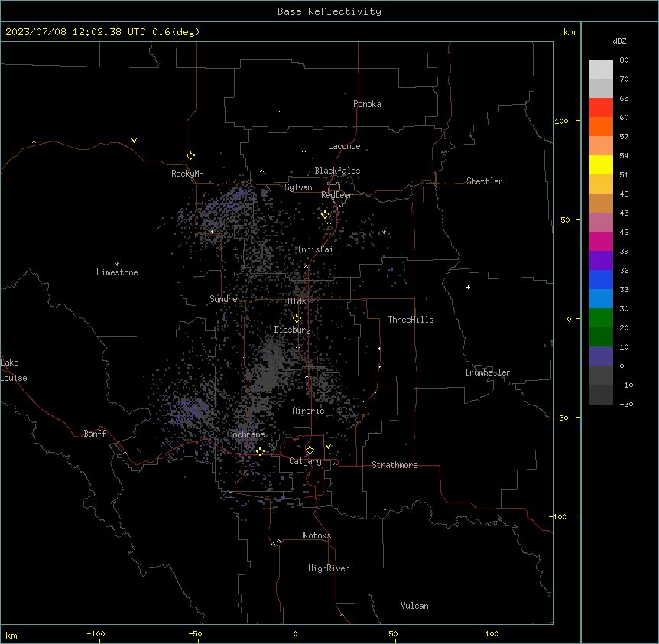659x644 pixels.
Task: Click the ThreeHills label
Action: click(x=411, y=320)
